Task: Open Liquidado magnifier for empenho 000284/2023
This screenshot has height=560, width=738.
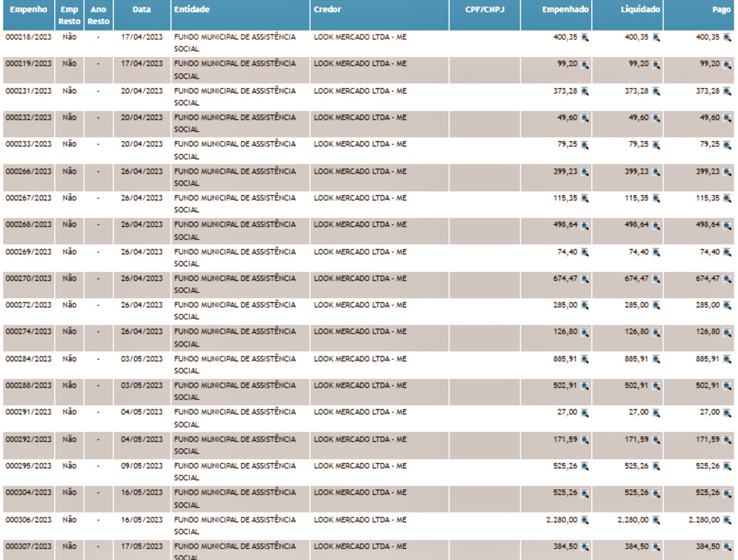Action: (x=656, y=359)
